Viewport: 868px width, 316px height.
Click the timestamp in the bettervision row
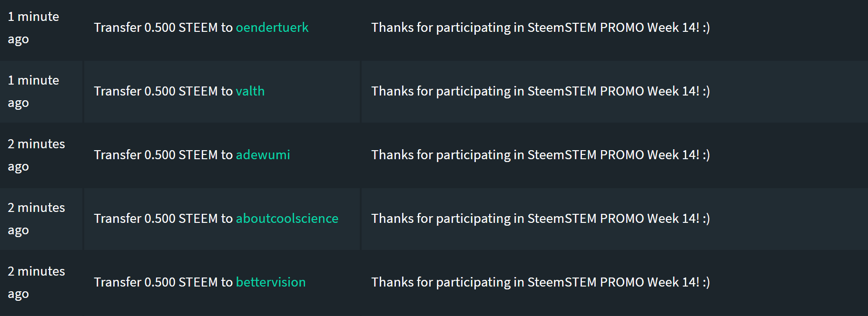36,283
